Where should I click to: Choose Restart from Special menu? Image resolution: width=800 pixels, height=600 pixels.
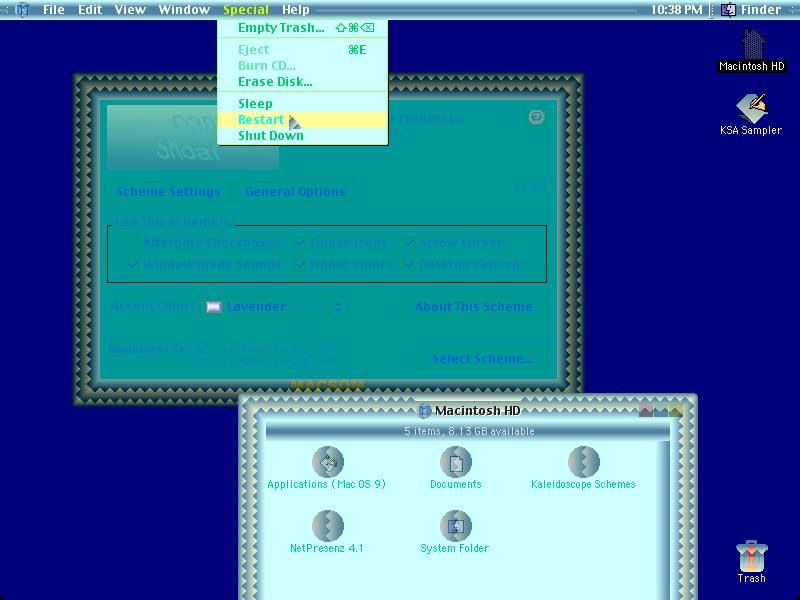303,119
